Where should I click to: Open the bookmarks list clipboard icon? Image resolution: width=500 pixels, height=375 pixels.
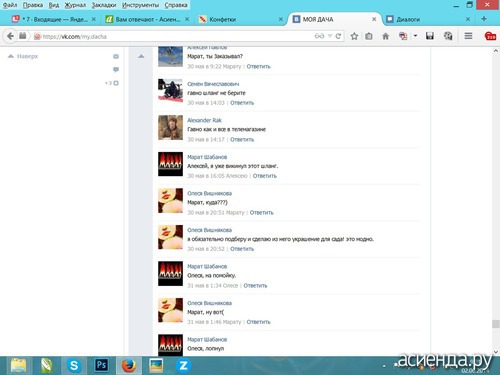click(x=369, y=36)
